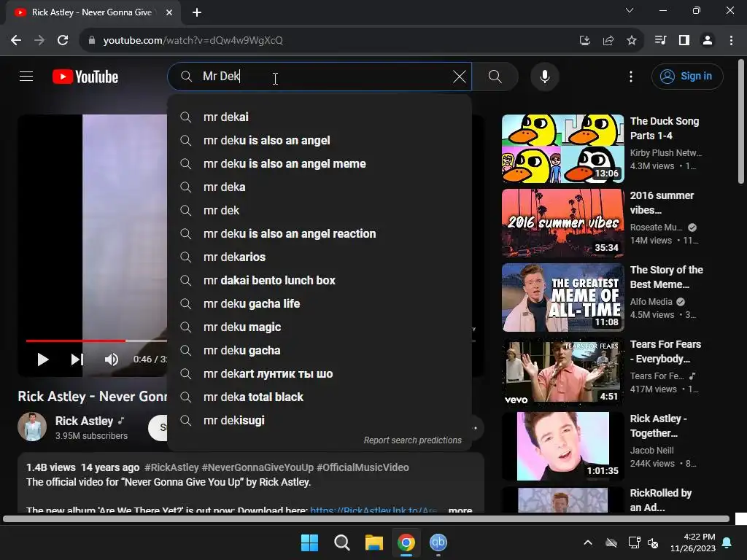This screenshot has height=560, width=747.
Task: Open the tab search dropdown chevron
Action: coord(630,10)
